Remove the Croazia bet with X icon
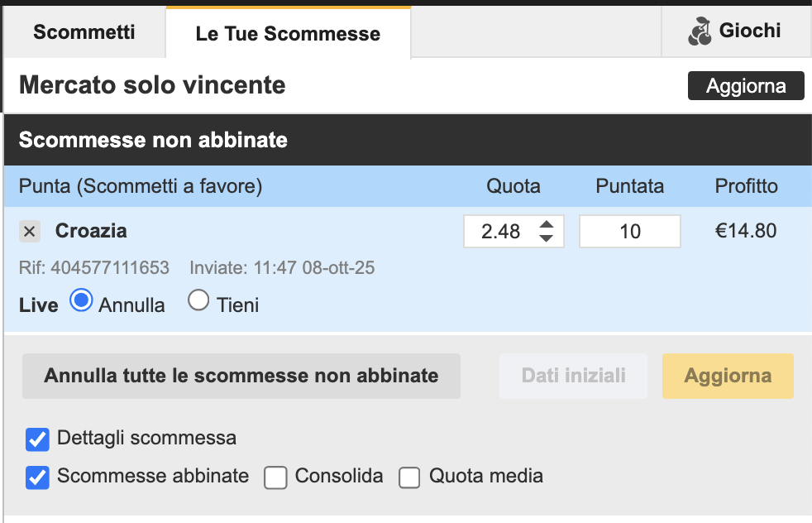Image resolution: width=812 pixels, height=523 pixels. tap(30, 232)
